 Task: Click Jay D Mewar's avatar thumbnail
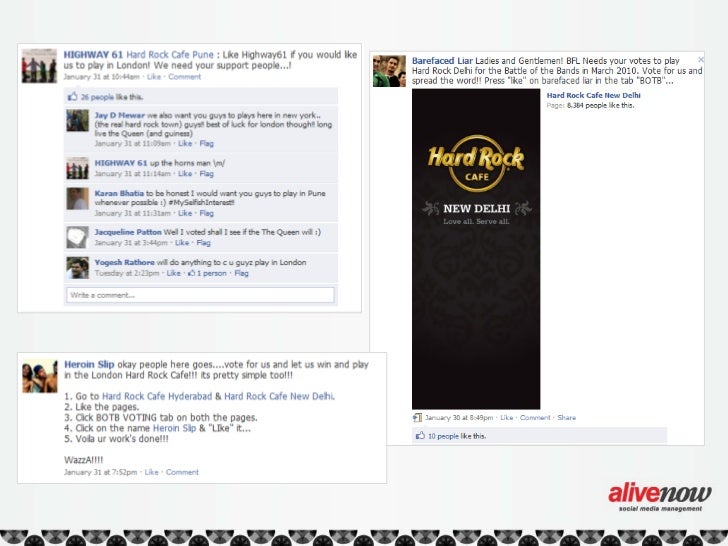click(x=77, y=120)
